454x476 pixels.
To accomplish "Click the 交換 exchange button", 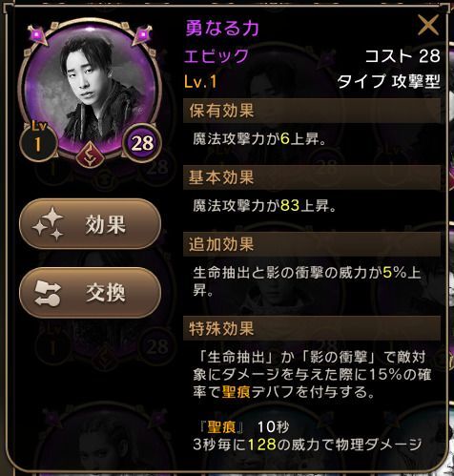I will [91, 293].
